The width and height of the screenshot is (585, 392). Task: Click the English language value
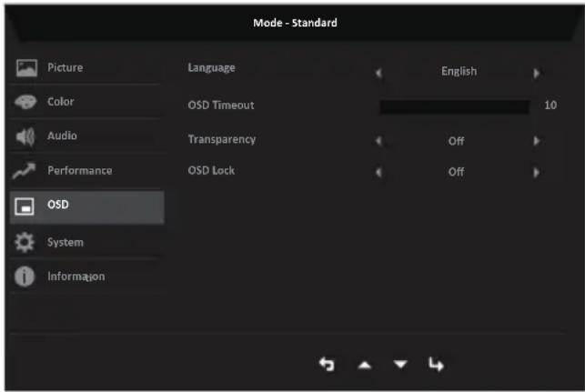pyautogui.click(x=459, y=71)
